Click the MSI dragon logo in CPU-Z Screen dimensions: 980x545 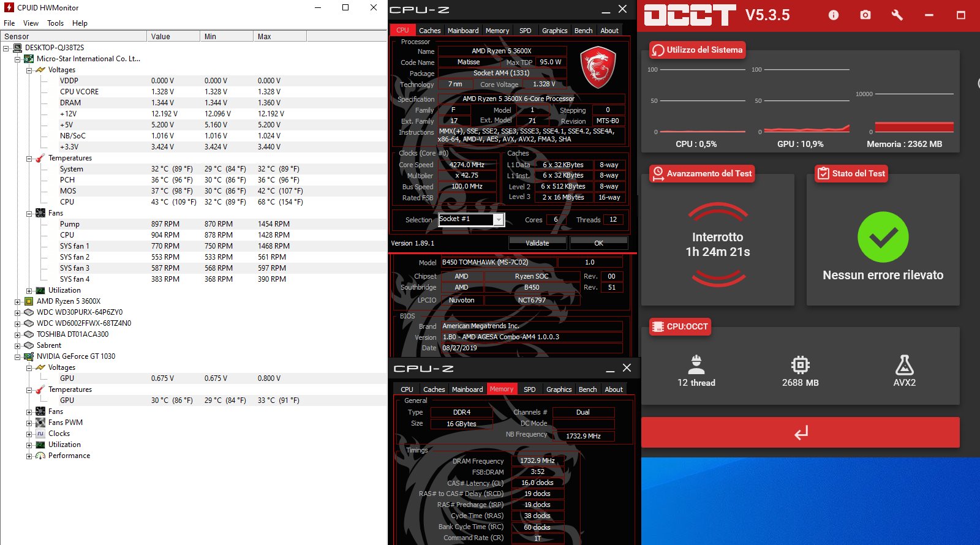[598, 67]
